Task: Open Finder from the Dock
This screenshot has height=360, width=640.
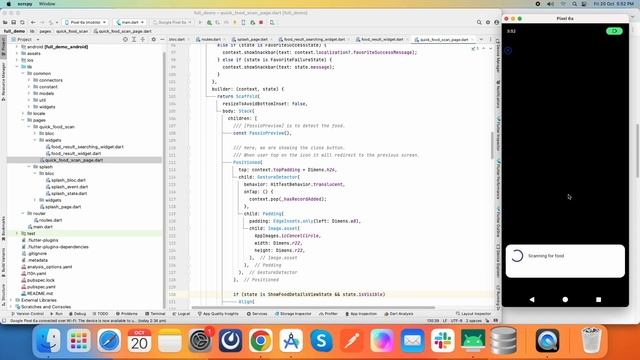Action: (x=49, y=340)
